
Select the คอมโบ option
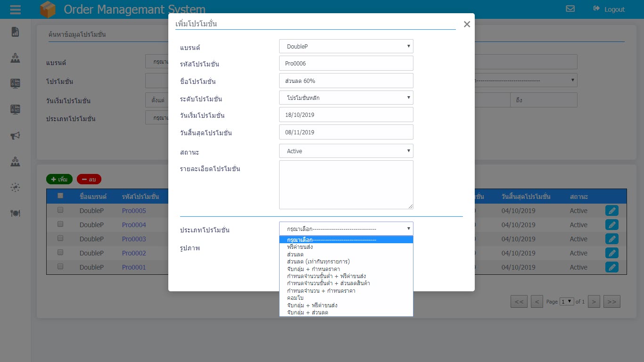[346, 298]
